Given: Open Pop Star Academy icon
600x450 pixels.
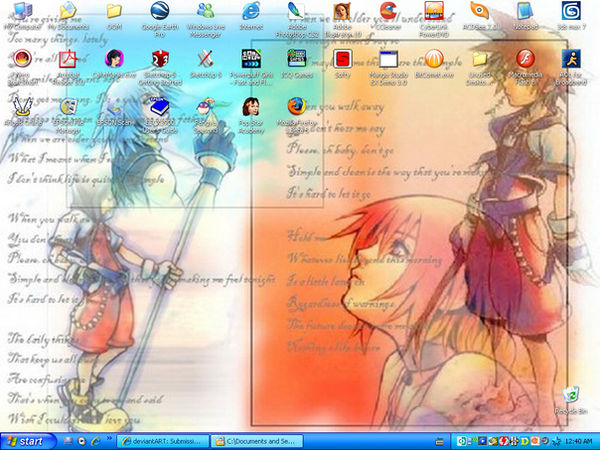Looking at the screenshot, I should (x=251, y=115).
